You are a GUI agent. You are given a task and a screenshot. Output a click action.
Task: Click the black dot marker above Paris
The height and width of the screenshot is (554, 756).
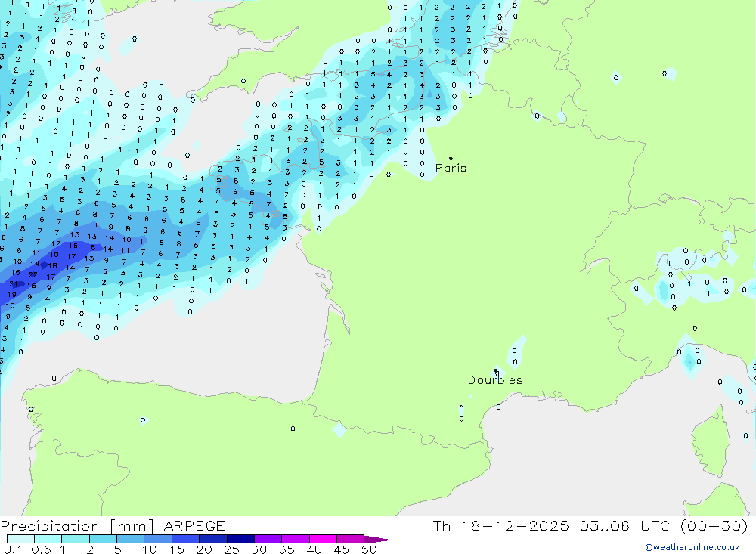(451, 158)
